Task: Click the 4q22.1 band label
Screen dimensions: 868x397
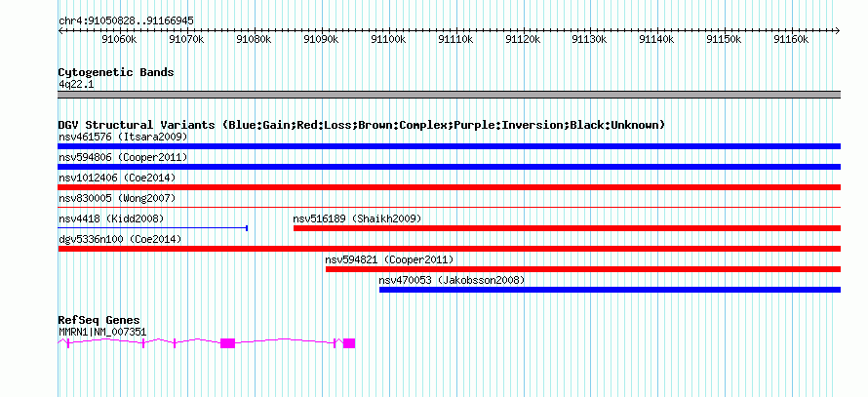Action: coord(76,84)
